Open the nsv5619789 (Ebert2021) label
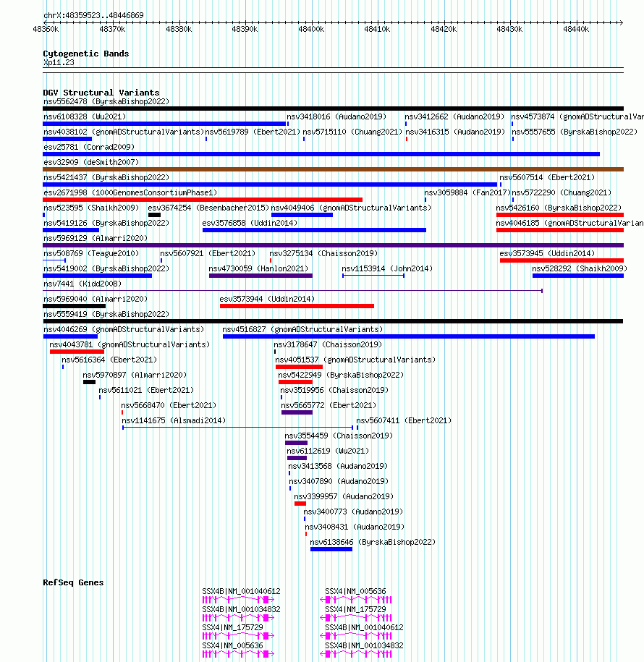 click(x=253, y=132)
